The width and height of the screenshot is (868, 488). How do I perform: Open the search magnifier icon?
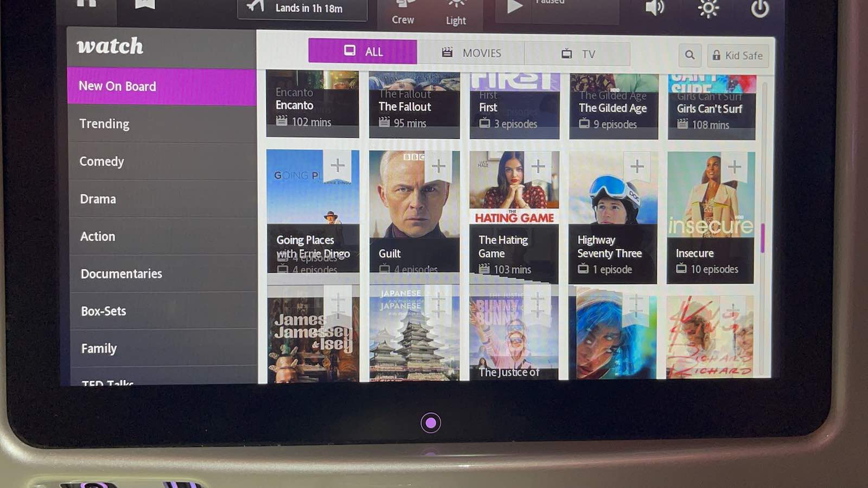pyautogui.click(x=690, y=55)
